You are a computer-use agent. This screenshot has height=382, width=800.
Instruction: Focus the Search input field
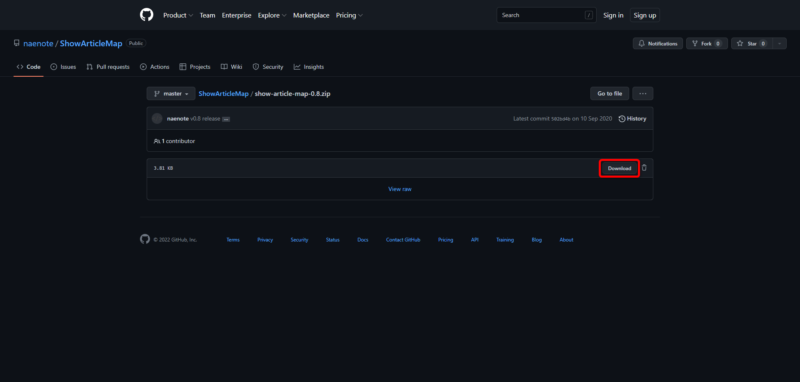click(x=546, y=15)
